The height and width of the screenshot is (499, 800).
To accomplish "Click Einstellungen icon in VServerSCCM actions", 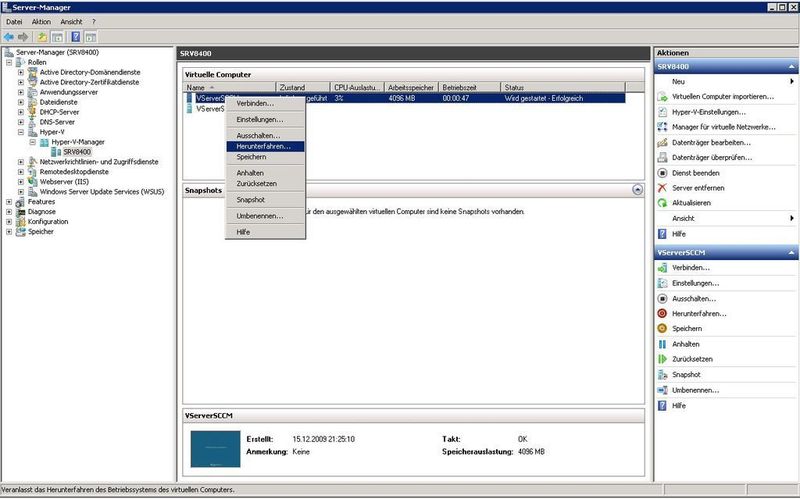I will click(x=662, y=283).
